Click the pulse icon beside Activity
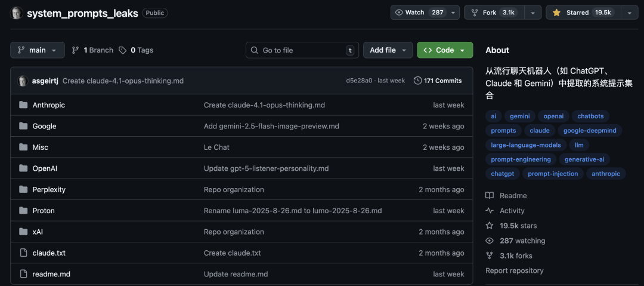644x286 pixels. point(489,211)
